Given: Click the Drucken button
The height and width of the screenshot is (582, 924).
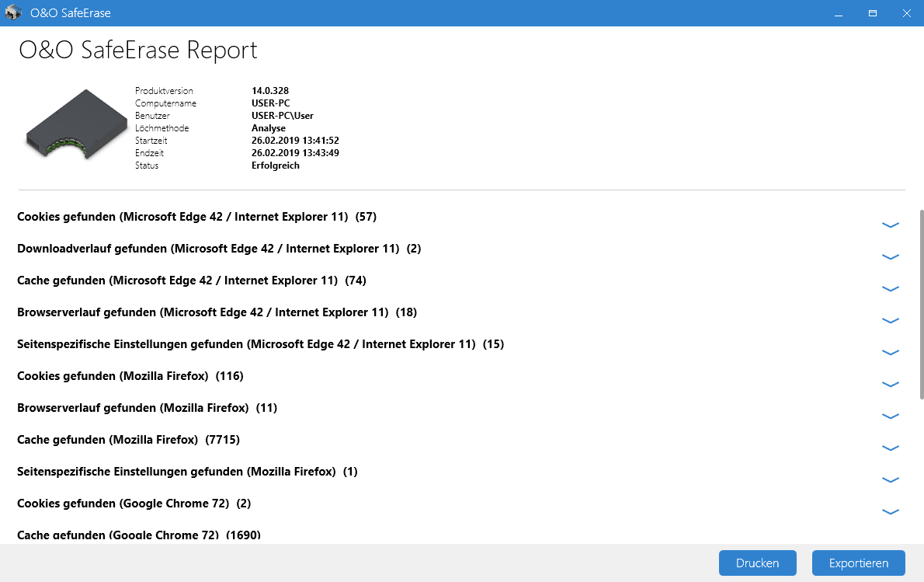Looking at the screenshot, I should (757, 563).
